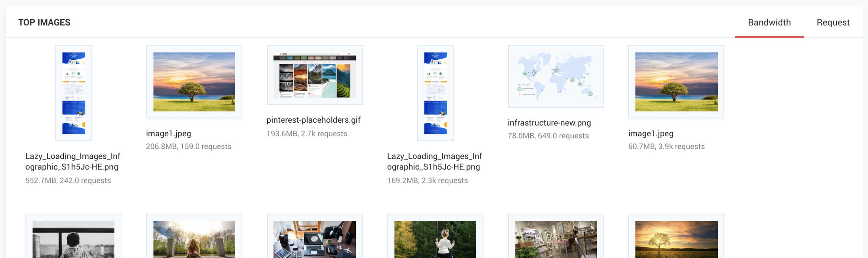
Task: Click the image1.jpeg name above 60.7MB
Action: [x=651, y=134]
